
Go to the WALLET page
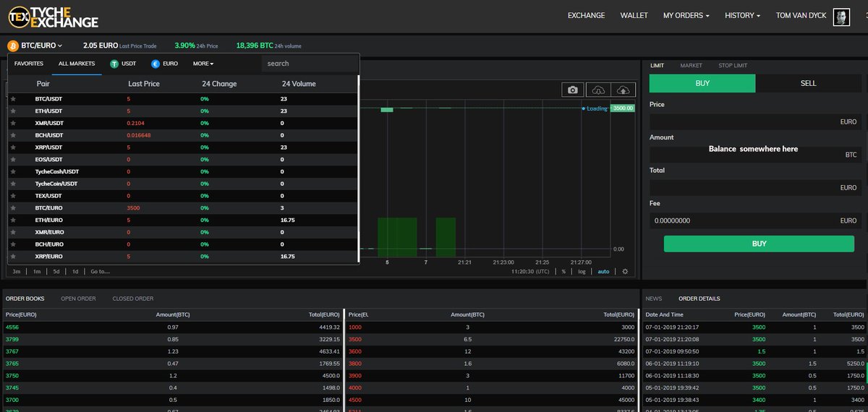pyautogui.click(x=634, y=15)
